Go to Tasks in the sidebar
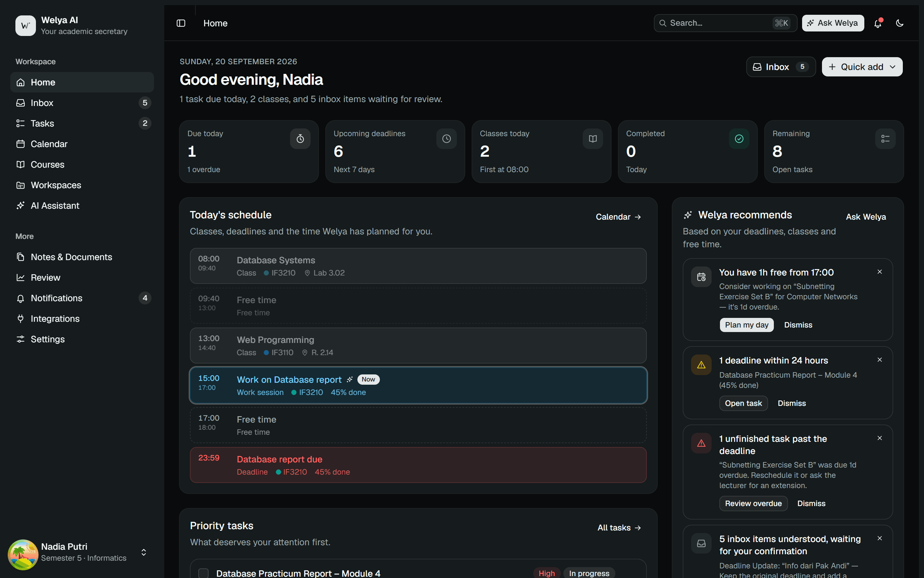The width and height of the screenshot is (924, 578). (x=82, y=124)
